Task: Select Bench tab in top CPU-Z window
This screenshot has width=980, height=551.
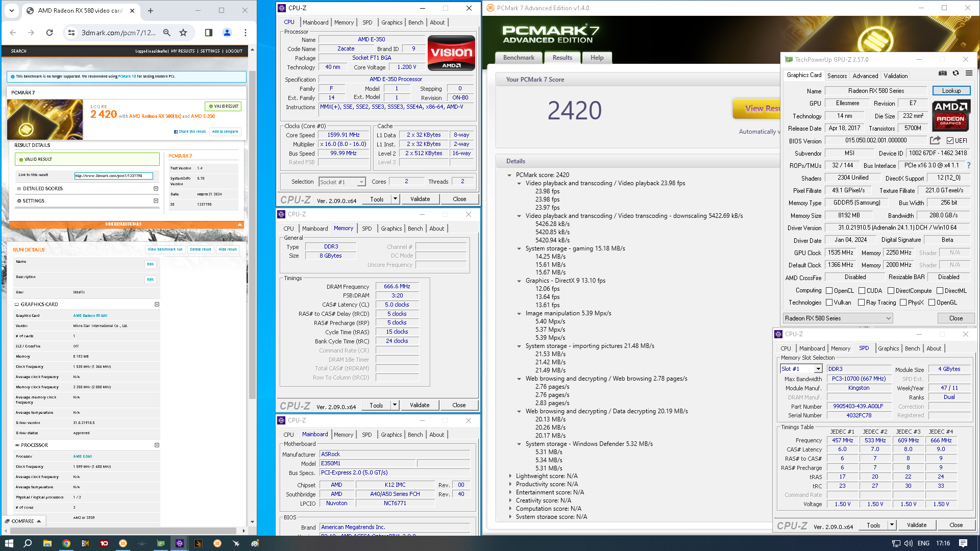Action: 415,22
